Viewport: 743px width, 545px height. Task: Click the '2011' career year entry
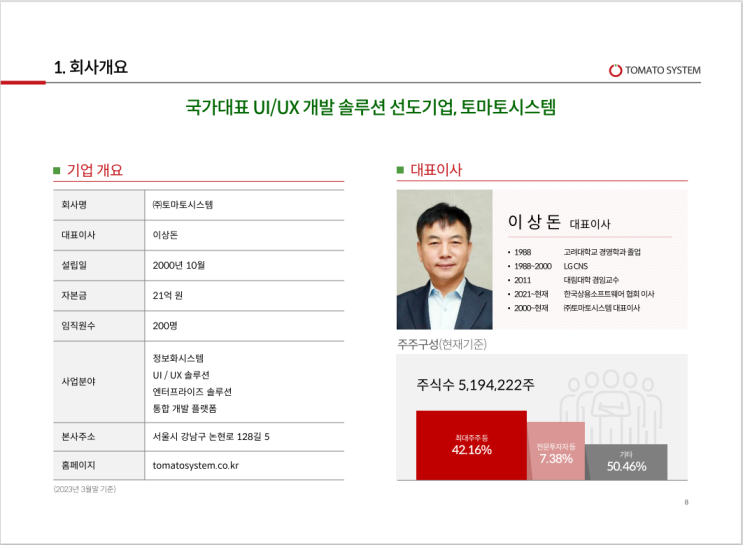tap(523, 280)
